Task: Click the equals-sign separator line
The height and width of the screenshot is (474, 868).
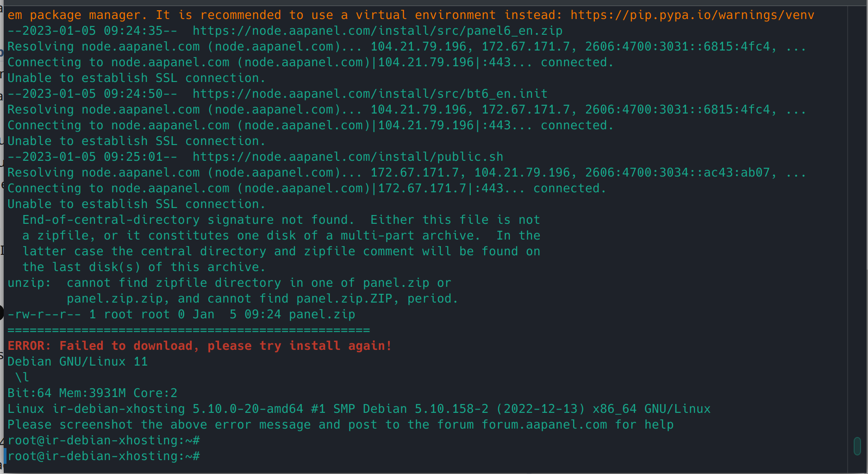Action: pyautogui.click(x=188, y=330)
